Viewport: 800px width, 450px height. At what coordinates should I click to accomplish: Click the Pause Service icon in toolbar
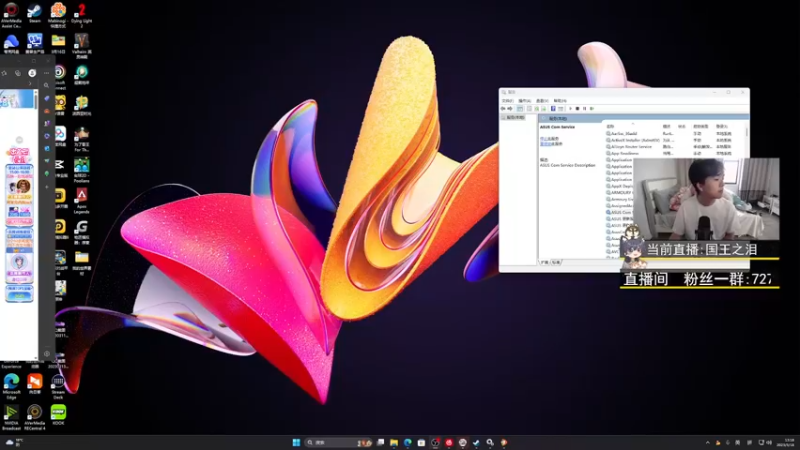(585, 109)
